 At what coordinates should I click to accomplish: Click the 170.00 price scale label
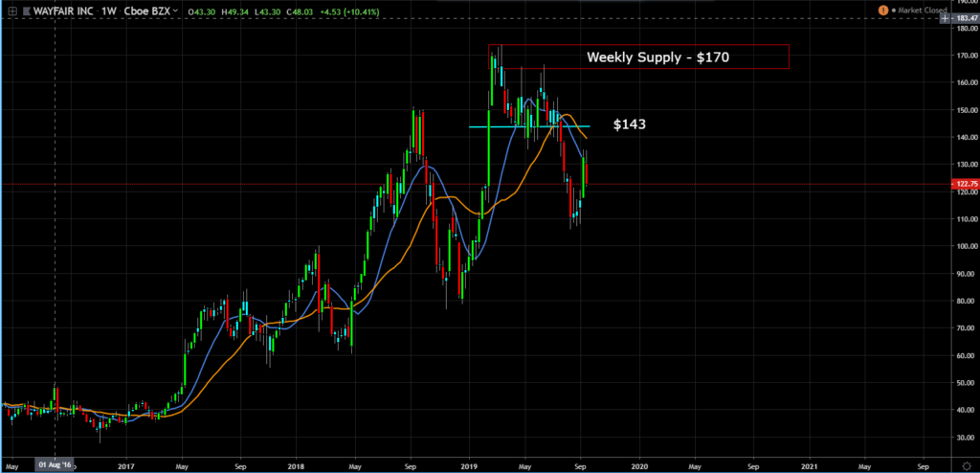tap(967, 56)
